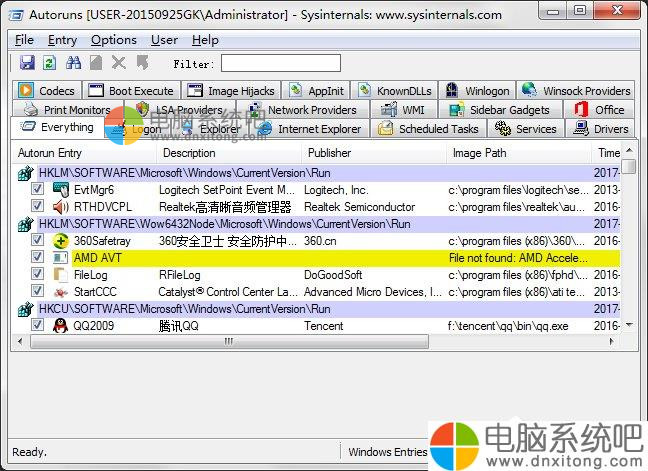648x471 pixels.
Task: Open the File menu
Action: (24, 40)
